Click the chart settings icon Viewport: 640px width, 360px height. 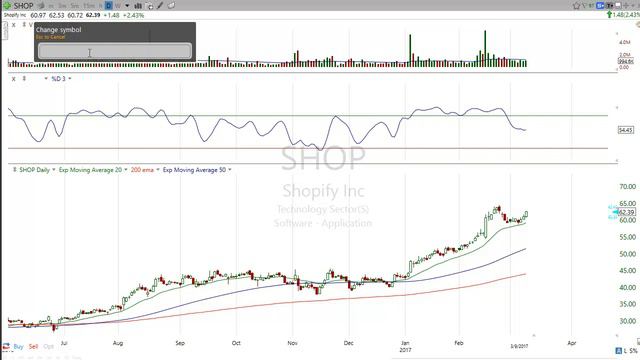[x=149, y=6]
